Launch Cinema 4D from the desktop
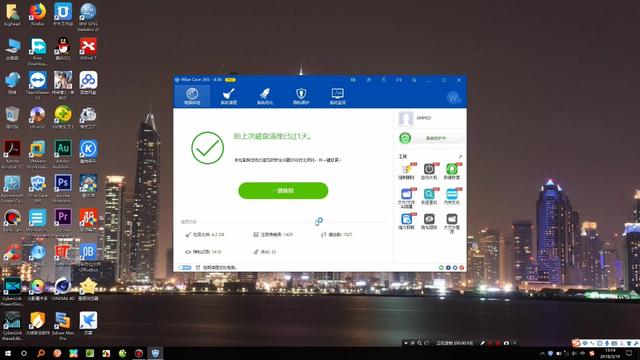Viewport: 640px width, 360px height. click(63, 289)
